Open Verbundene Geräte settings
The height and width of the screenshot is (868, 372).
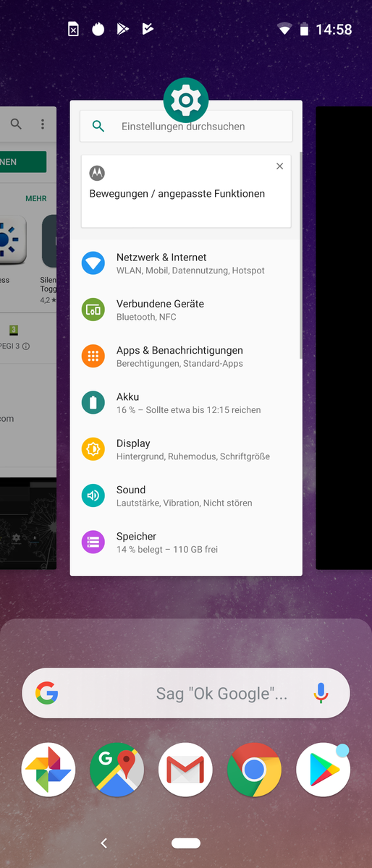186,310
